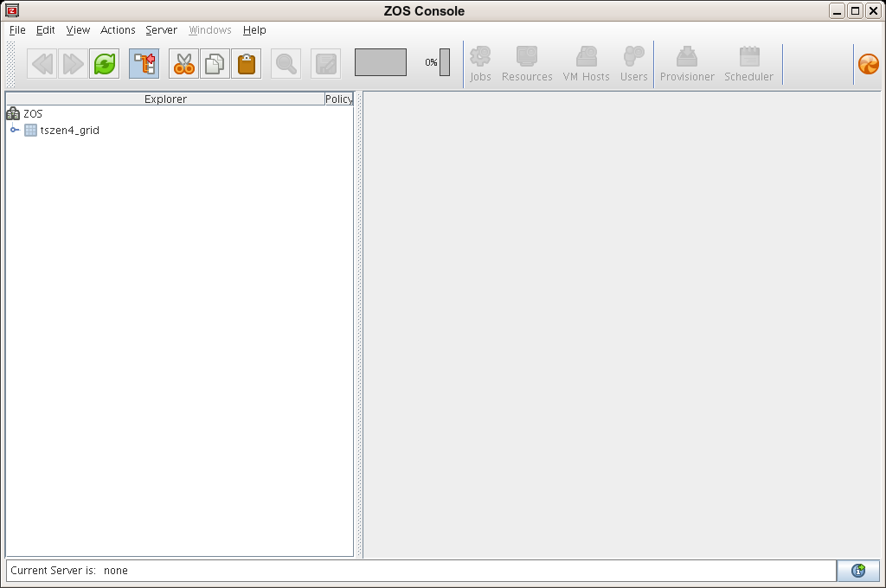Image resolution: width=886 pixels, height=588 pixels.
Task: Open the Jobs monitor view
Action: [480, 65]
